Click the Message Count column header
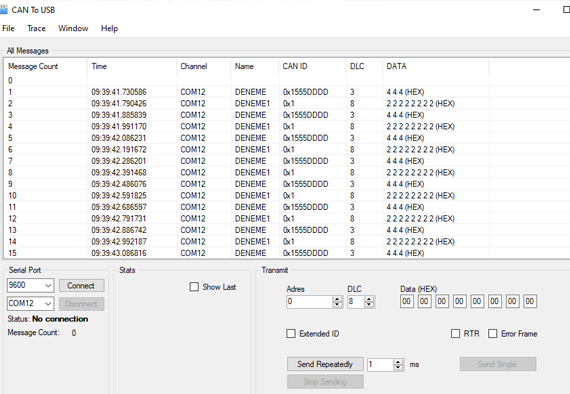 click(x=46, y=67)
